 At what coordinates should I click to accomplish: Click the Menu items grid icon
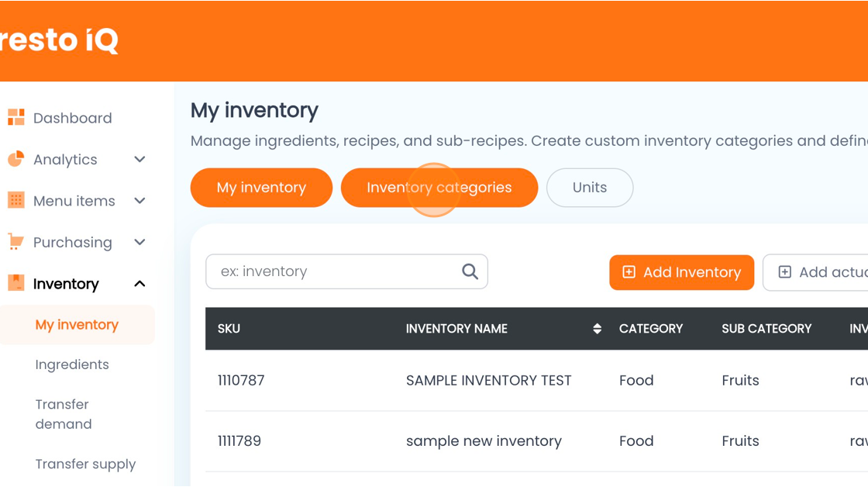click(15, 200)
